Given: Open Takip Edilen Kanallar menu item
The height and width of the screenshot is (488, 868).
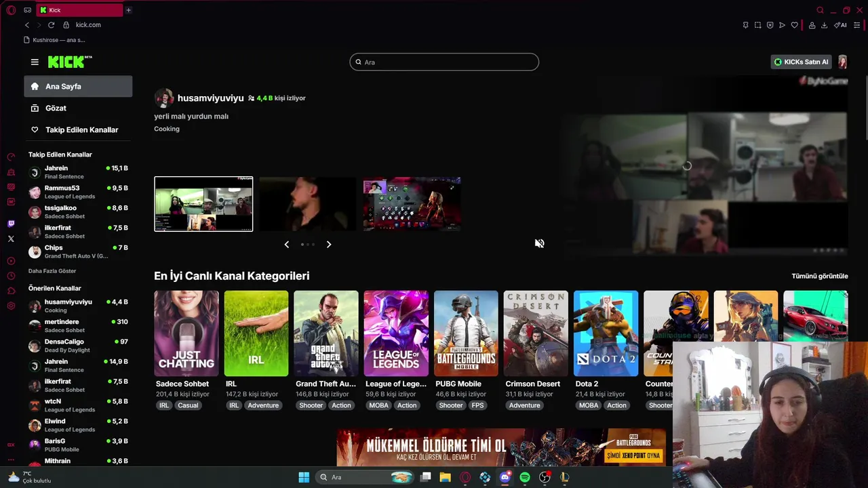Looking at the screenshot, I should click(78, 129).
